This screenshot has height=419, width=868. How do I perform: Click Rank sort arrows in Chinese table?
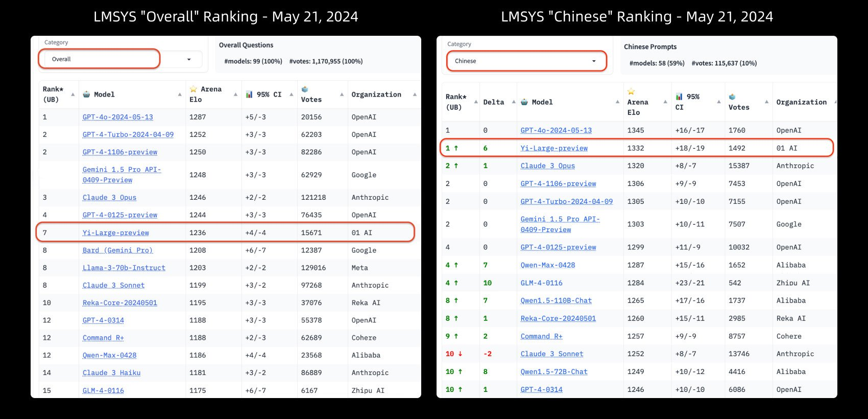coord(476,102)
